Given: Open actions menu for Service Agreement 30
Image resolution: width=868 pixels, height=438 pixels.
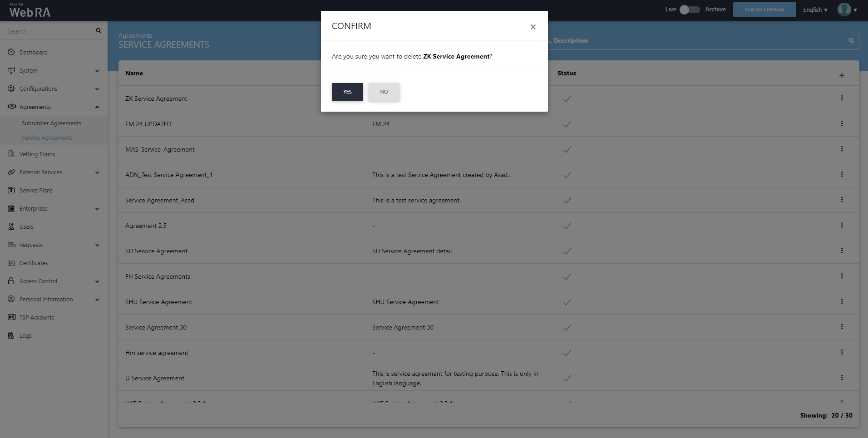Looking at the screenshot, I should click(x=842, y=327).
